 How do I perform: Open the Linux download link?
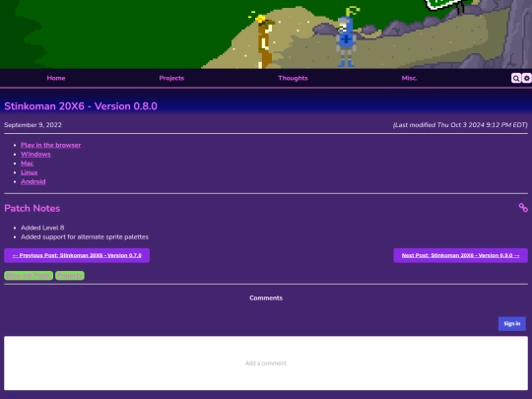[x=30, y=172]
